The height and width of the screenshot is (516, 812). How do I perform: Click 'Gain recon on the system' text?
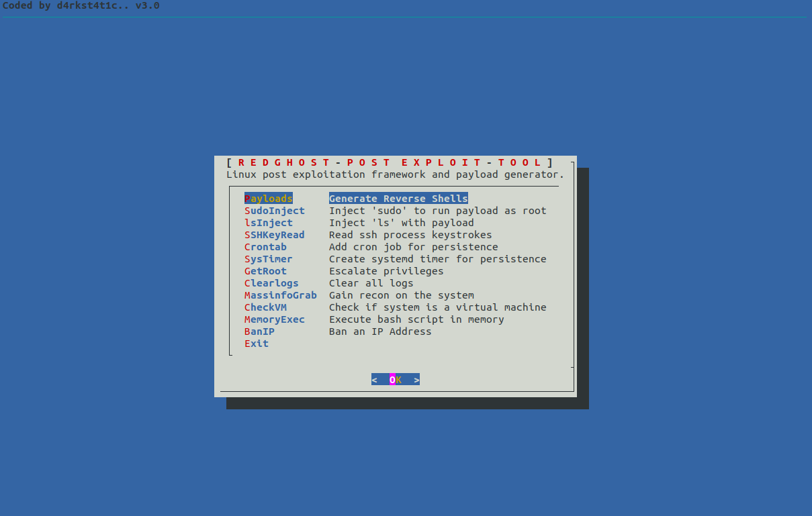(x=402, y=295)
